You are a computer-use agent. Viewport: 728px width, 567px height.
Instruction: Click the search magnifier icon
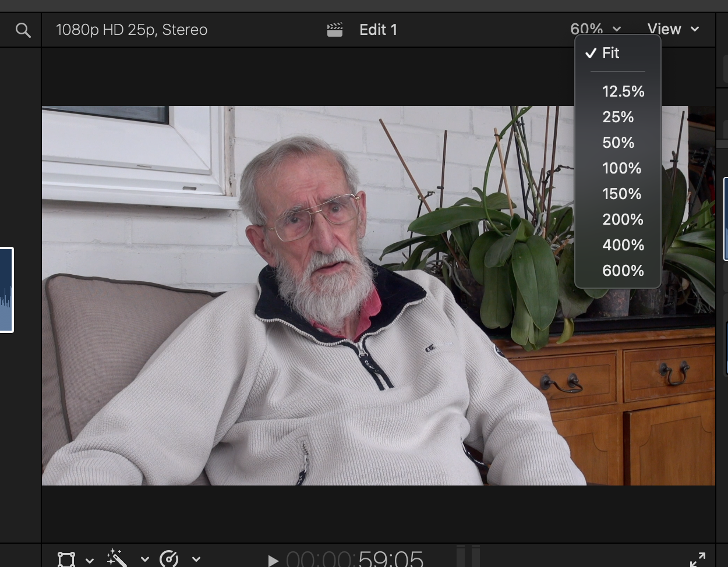23,30
